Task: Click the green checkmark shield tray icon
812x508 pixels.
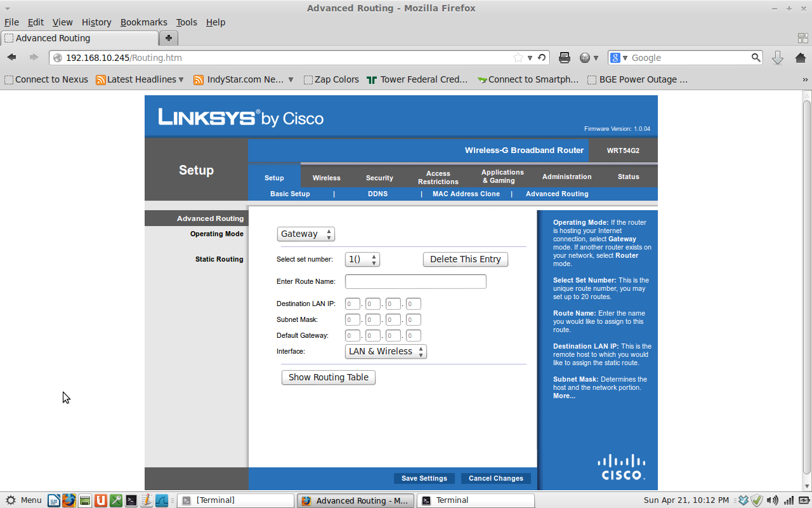Action: coord(757,500)
